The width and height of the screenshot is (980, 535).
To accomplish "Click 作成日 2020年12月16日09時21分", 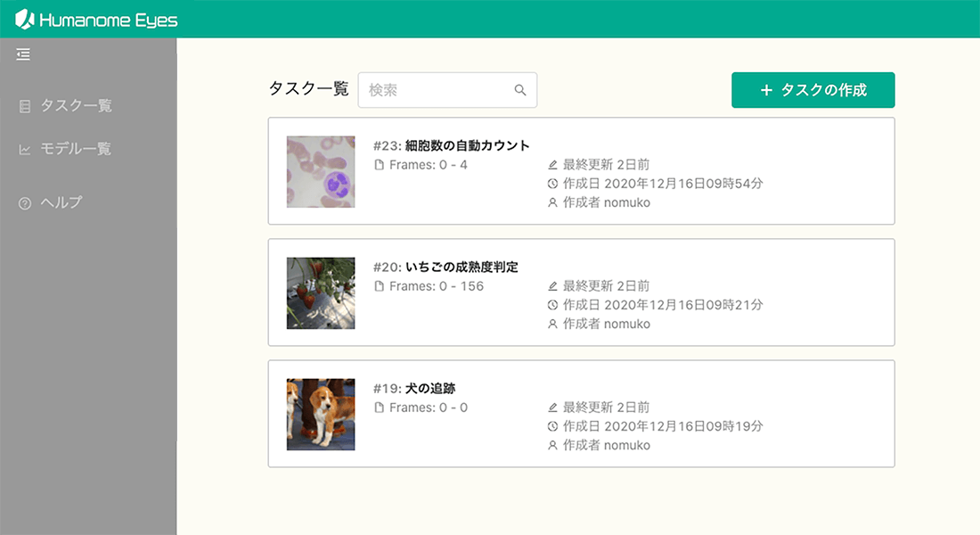I will [x=663, y=305].
